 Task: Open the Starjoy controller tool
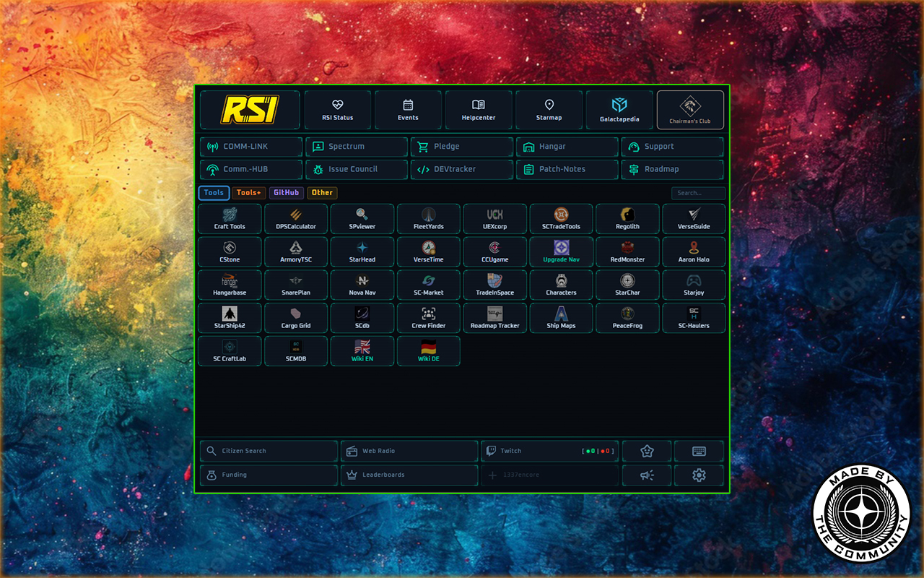tap(694, 285)
